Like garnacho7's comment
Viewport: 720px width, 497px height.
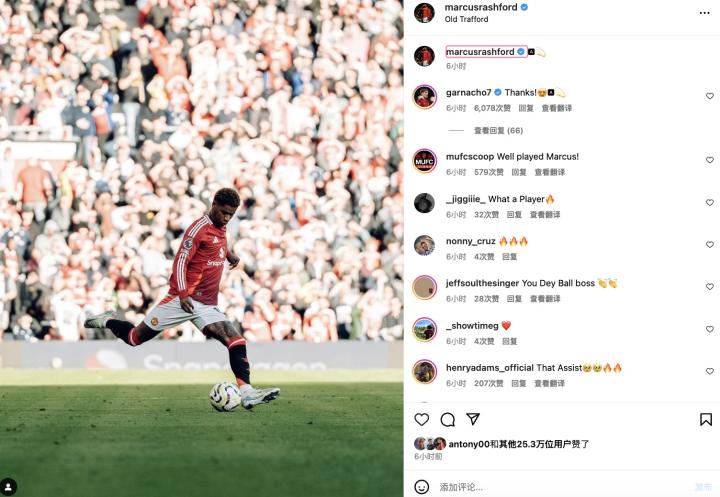pyautogui.click(x=709, y=96)
